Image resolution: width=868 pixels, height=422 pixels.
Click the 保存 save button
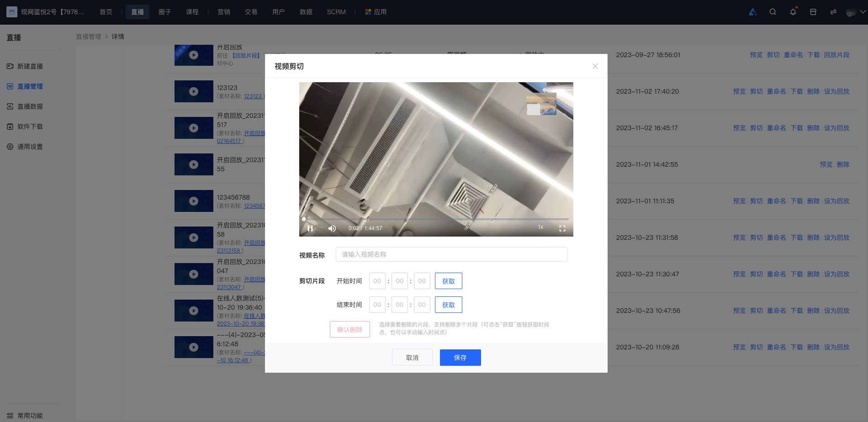(460, 358)
